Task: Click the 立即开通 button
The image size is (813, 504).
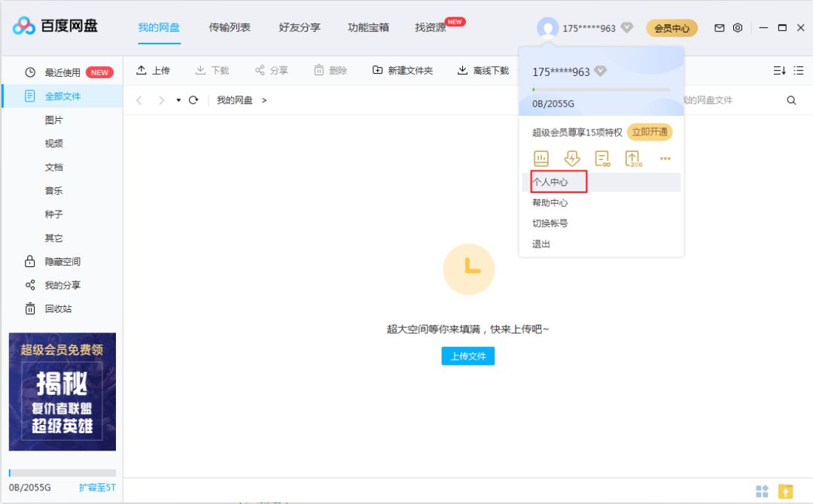Action: 649,132
